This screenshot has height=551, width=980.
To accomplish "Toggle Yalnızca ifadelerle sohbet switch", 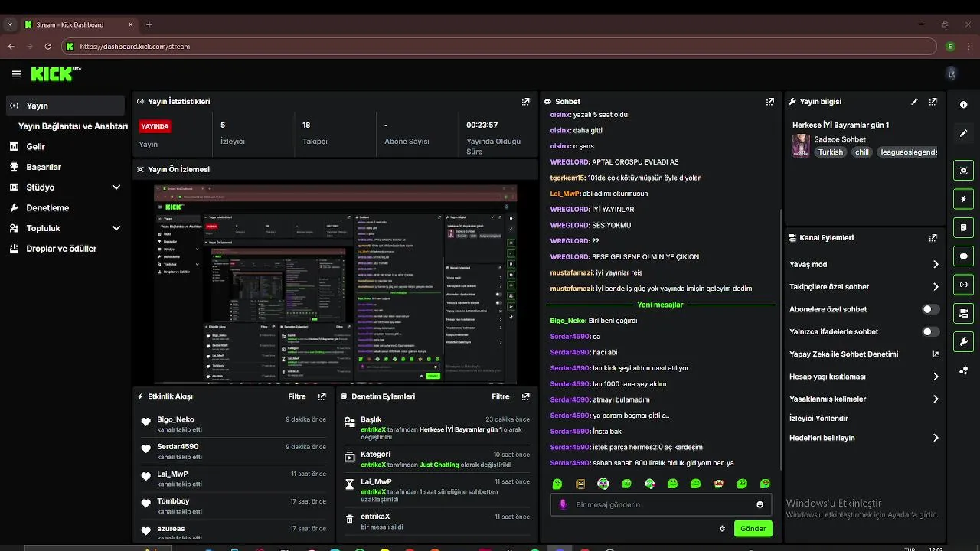I will coord(930,331).
